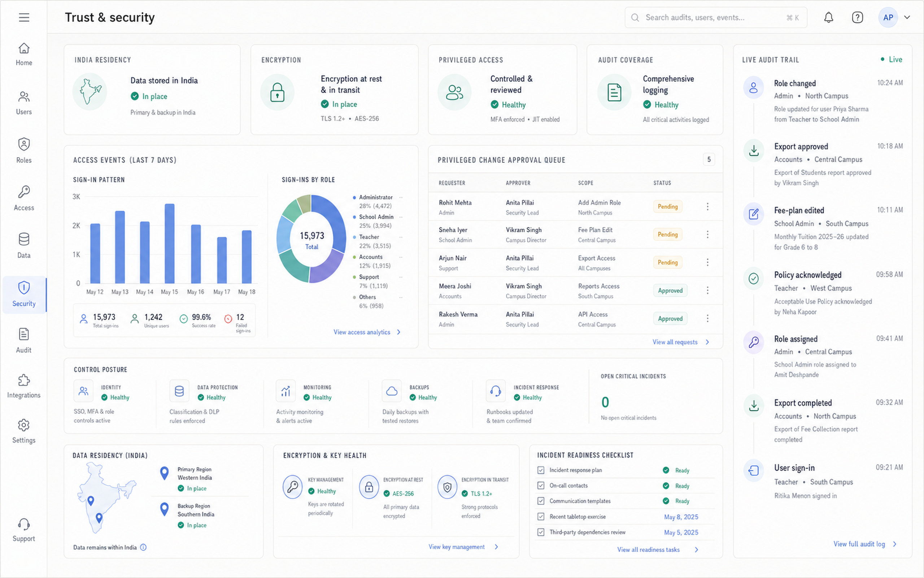The image size is (924, 578).
Task: Click Export approved download icon
Action: [x=753, y=151]
